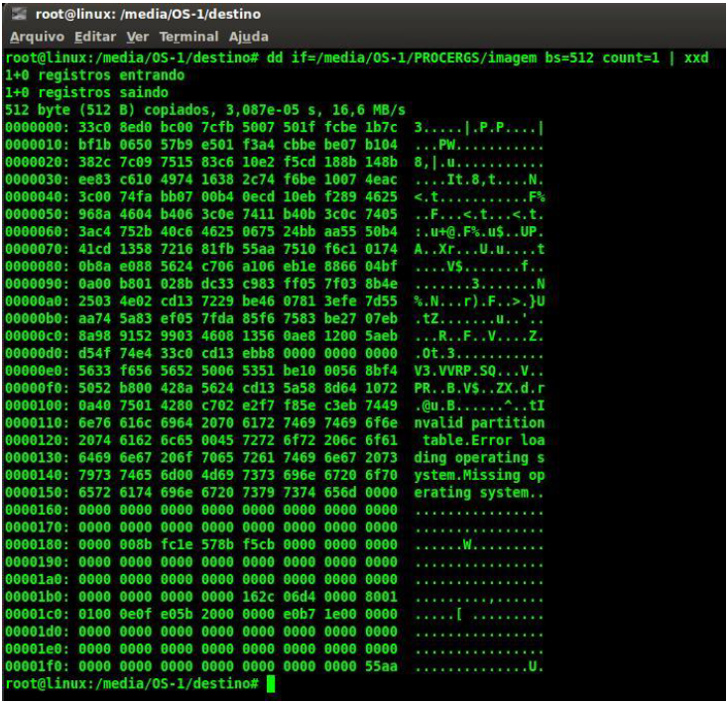Click the 55aa signature on line 00001f0
Image resolution: width=728 pixels, height=703 pixels.
click(x=383, y=666)
